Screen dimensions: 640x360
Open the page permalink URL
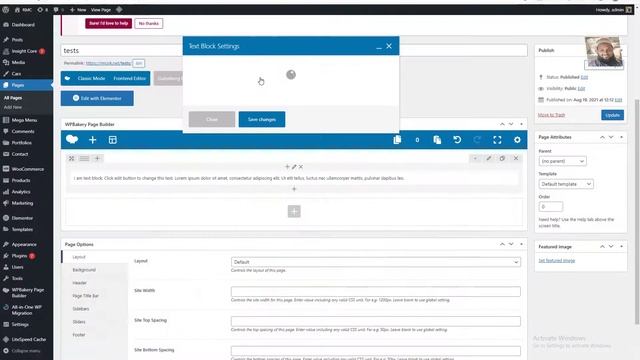[108, 63]
